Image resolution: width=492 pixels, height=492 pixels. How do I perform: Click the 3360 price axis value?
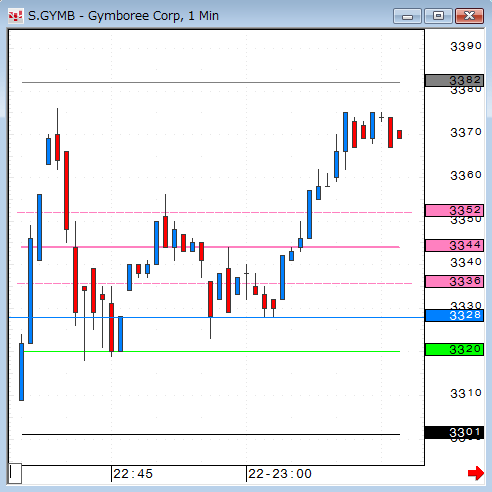click(x=466, y=175)
